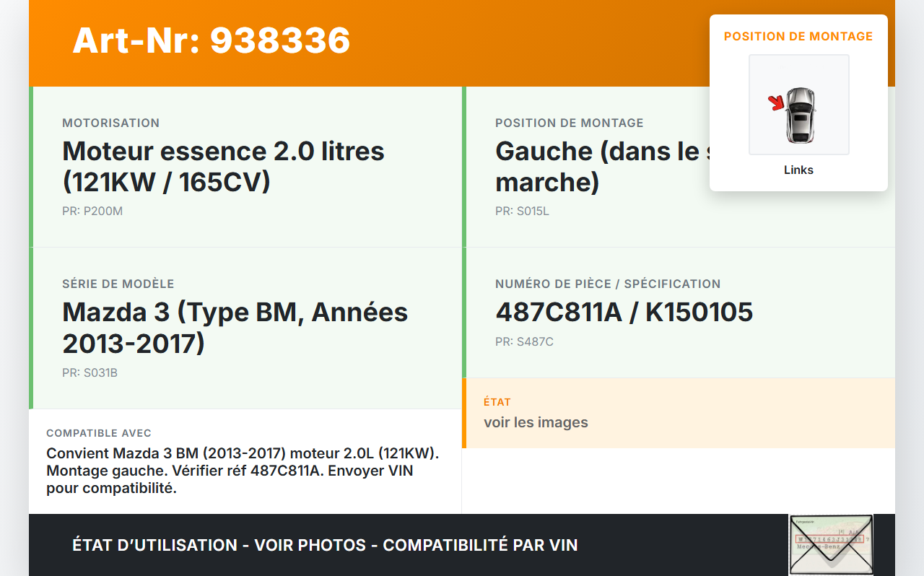Select the part number "487C811A / K150105"
The height and width of the screenshot is (576, 924).
point(624,312)
